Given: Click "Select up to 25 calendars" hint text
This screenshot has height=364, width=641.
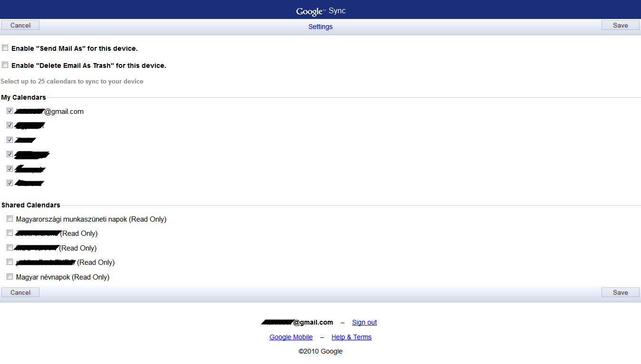Looking at the screenshot, I should pyautogui.click(x=72, y=81).
